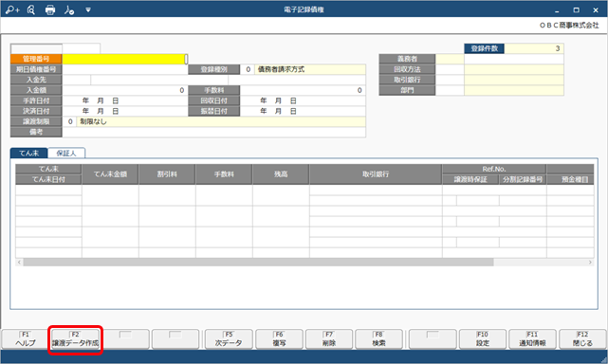Click the F2 譲渡データ作成 button
Image resolution: width=608 pixels, height=364 pixels.
coord(75,339)
